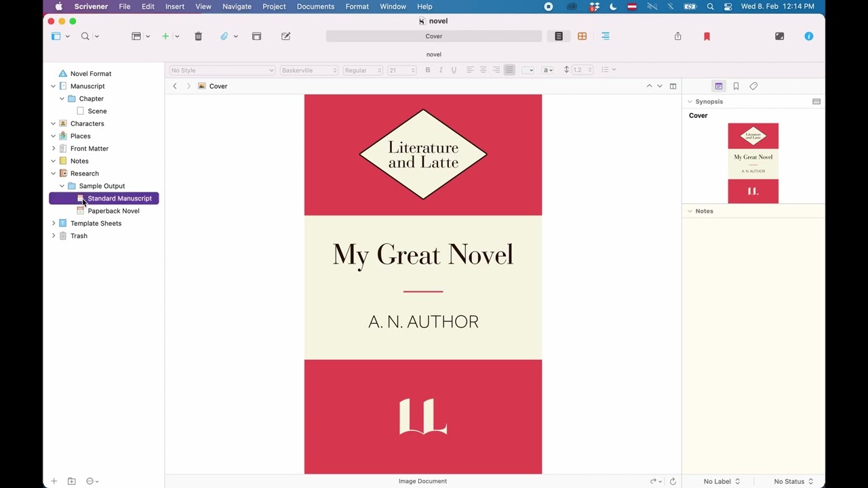Click the Collections layout toolbar icon
868x488 pixels.
click(x=136, y=36)
